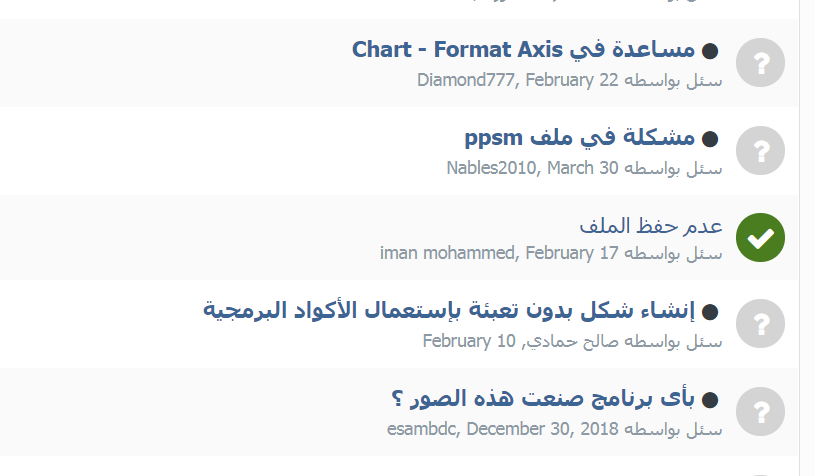Click unread dot before Chart - Format Axis
The width and height of the screenshot is (815, 476).
pos(710,51)
